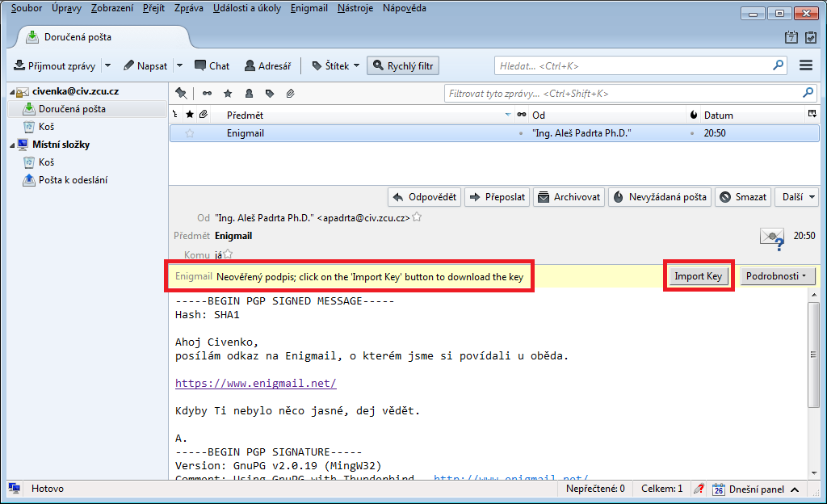Open the Zpráva menu
Screen dimensions: 827x504
[189, 8]
